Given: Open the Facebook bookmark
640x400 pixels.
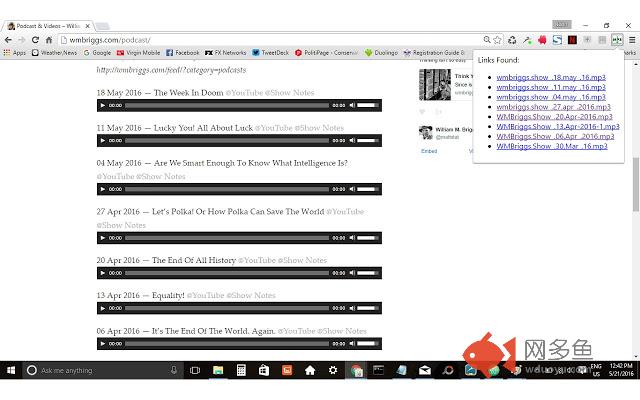Looking at the screenshot, I should [182, 52].
